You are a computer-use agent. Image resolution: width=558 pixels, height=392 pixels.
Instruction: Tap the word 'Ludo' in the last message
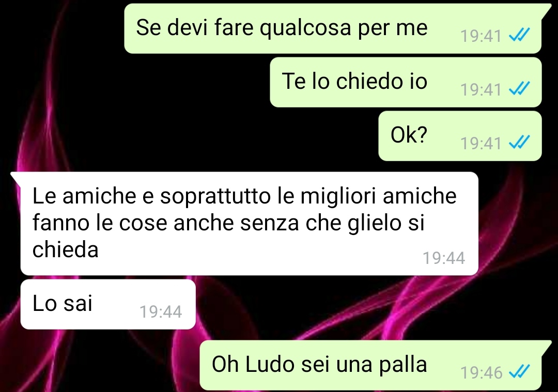270,365
